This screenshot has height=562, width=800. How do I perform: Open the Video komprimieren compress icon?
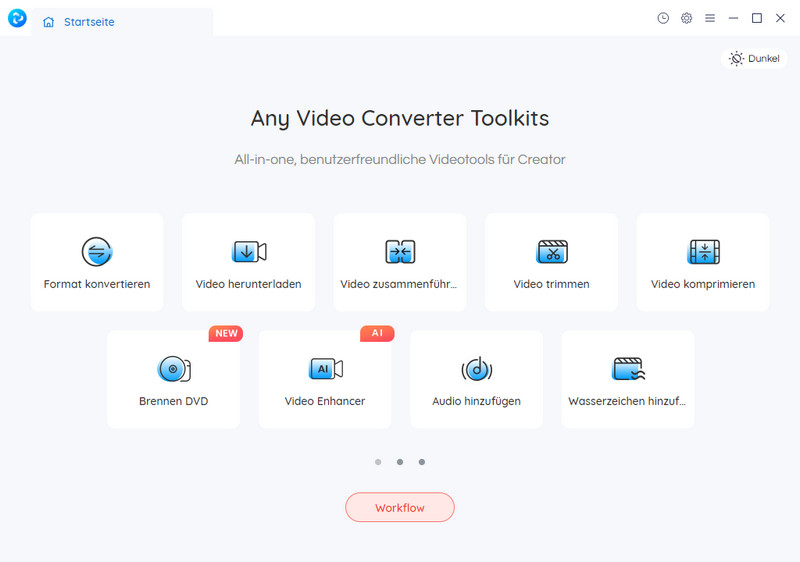click(x=704, y=252)
